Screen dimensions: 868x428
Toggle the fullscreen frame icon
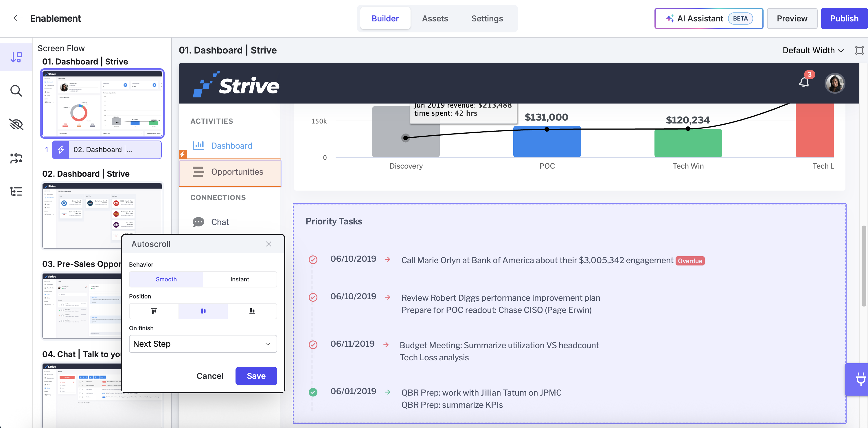[x=859, y=50]
